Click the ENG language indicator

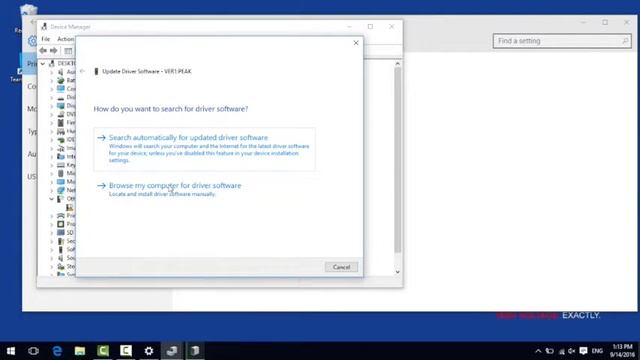(597, 351)
